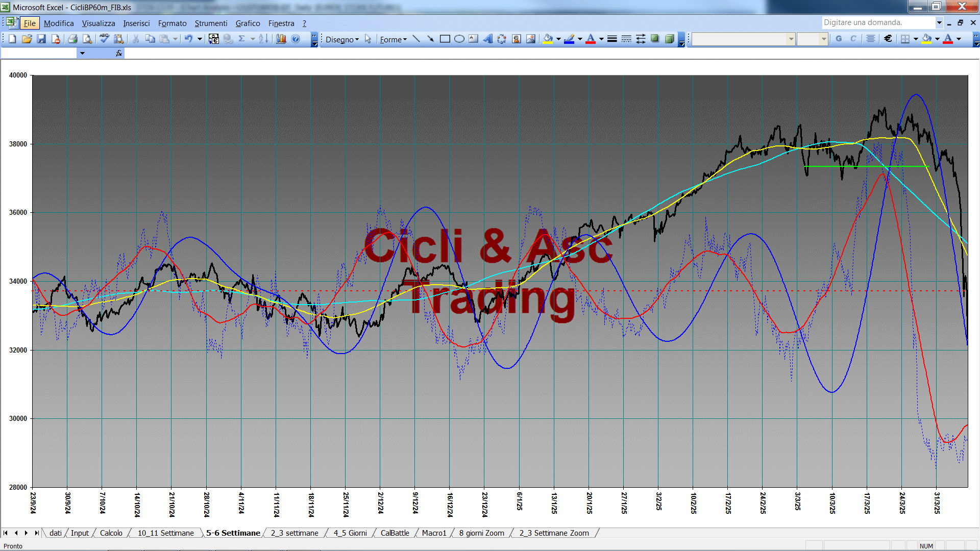
Task: Save the workbook with the floppy icon
Action: pos(41,39)
